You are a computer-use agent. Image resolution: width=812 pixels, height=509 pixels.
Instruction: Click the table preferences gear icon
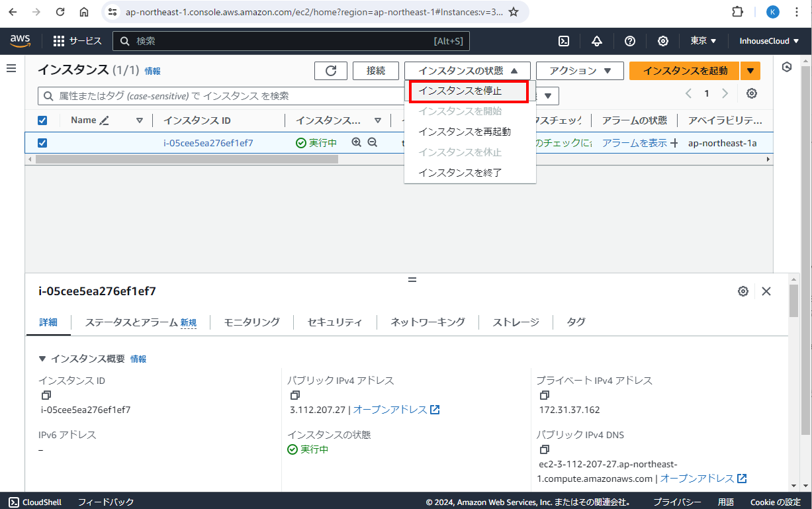(752, 93)
